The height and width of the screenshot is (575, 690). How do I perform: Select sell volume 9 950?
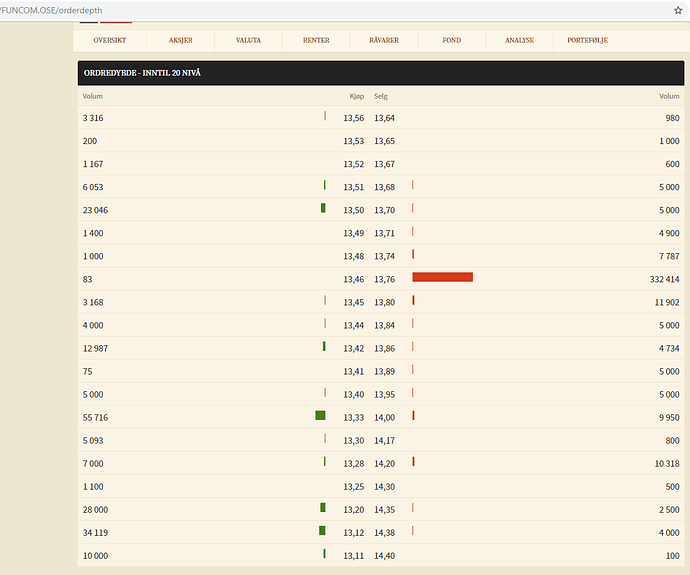(x=669, y=418)
